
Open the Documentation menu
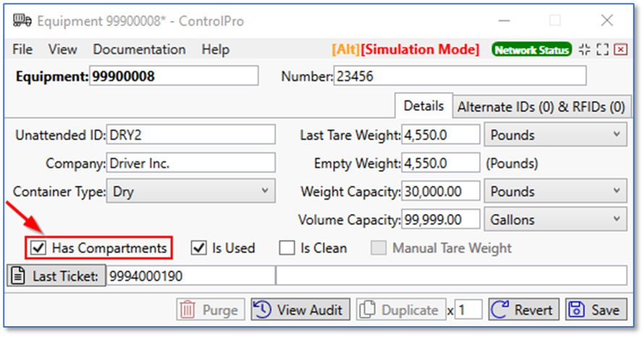[139, 49]
